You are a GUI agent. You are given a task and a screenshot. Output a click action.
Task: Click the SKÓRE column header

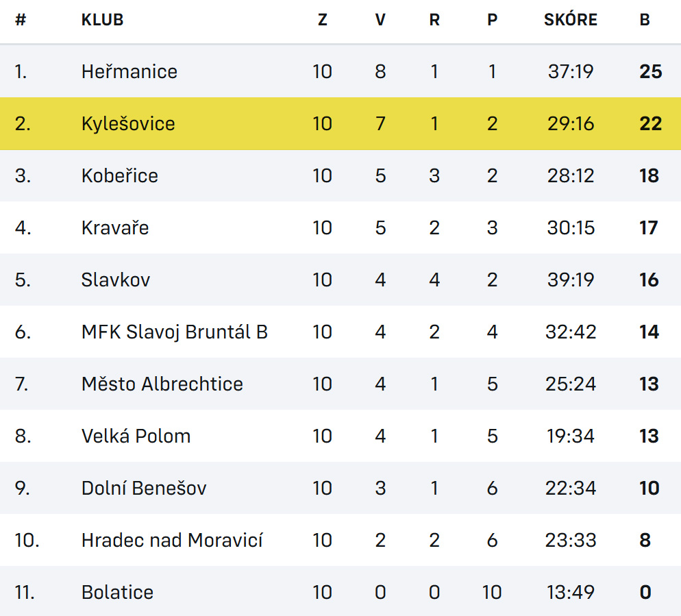[x=570, y=20]
